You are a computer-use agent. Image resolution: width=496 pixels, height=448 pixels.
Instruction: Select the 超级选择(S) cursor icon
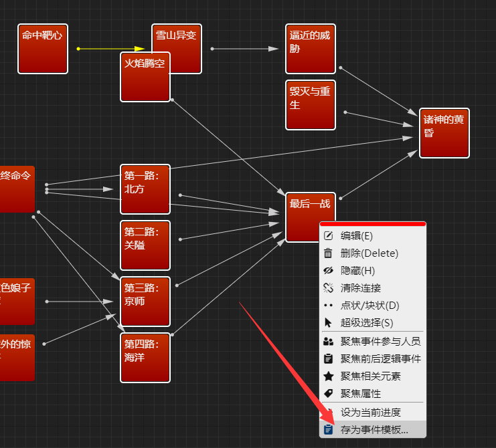coord(328,322)
